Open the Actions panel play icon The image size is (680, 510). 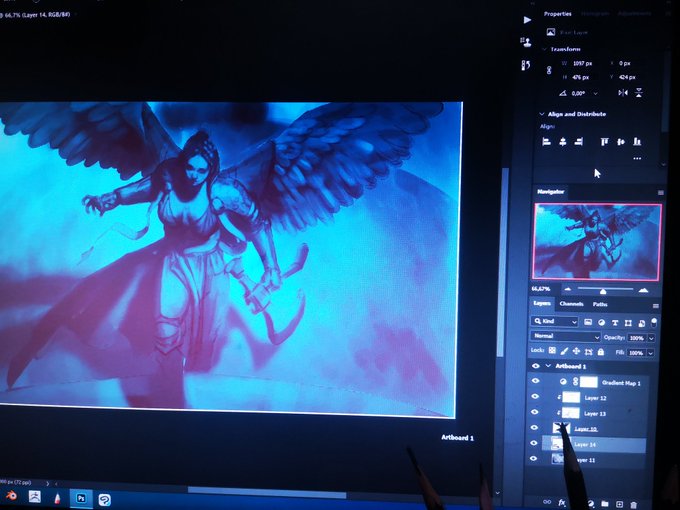click(x=527, y=20)
